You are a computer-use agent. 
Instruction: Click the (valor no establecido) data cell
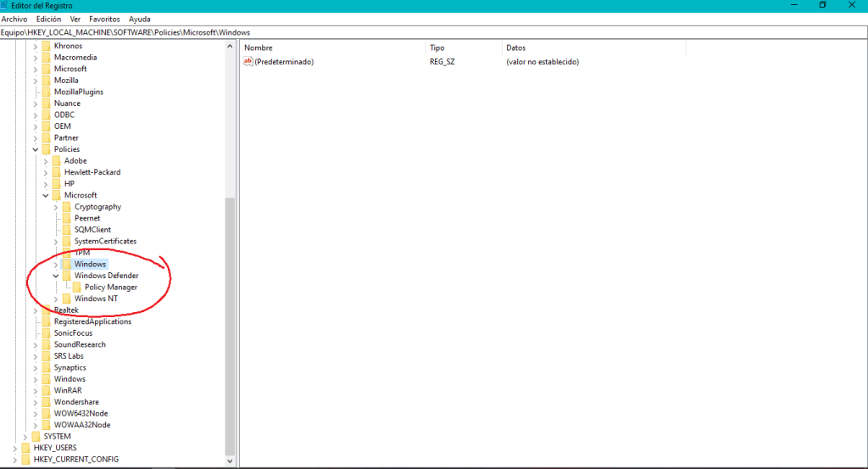click(x=542, y=62)
